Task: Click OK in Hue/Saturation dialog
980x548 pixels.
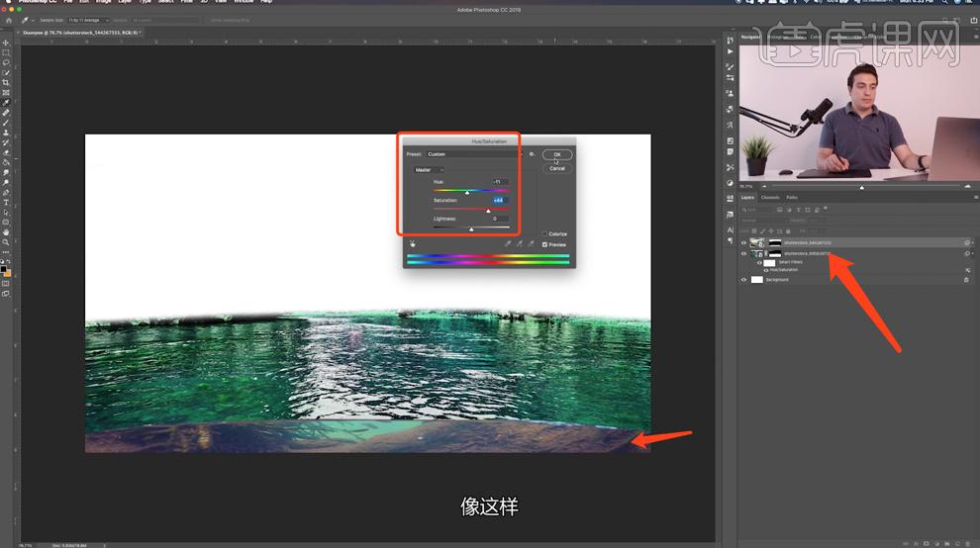Action: tap(557, 154)
